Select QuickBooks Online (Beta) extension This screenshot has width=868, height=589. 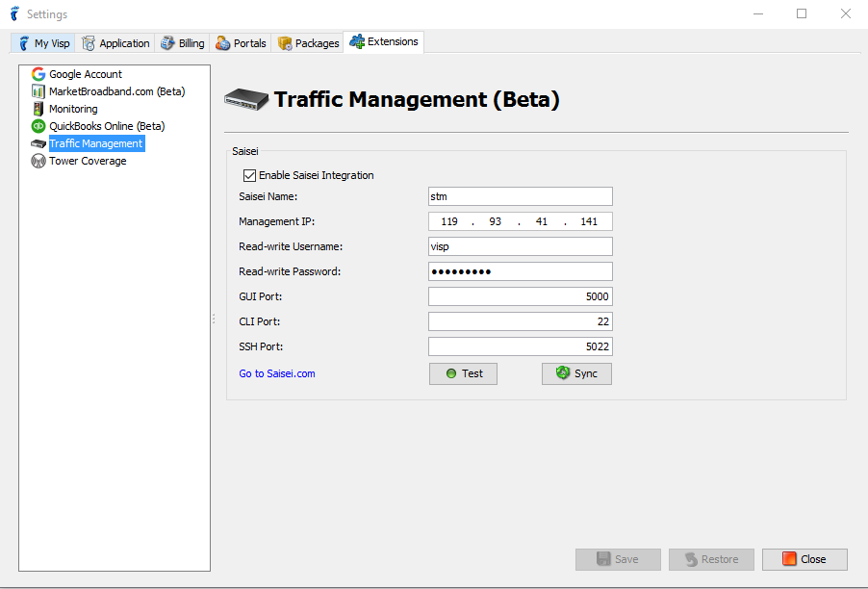point(107,126)
